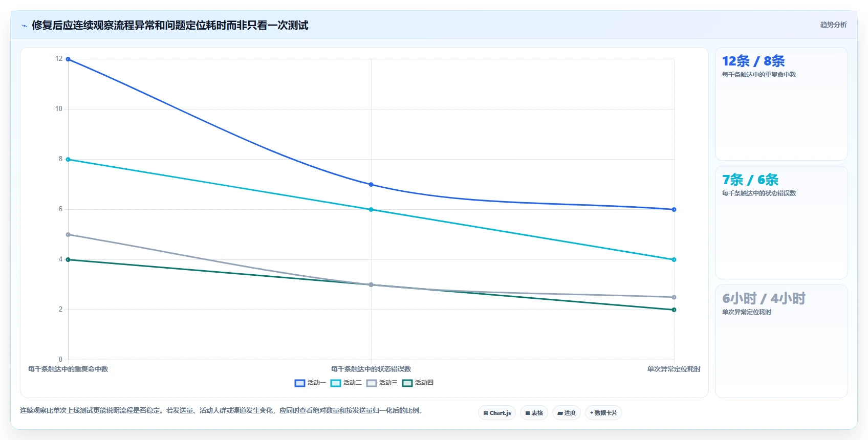Click the 表格 chip
The image size is (868, 440).
point(534,413)
